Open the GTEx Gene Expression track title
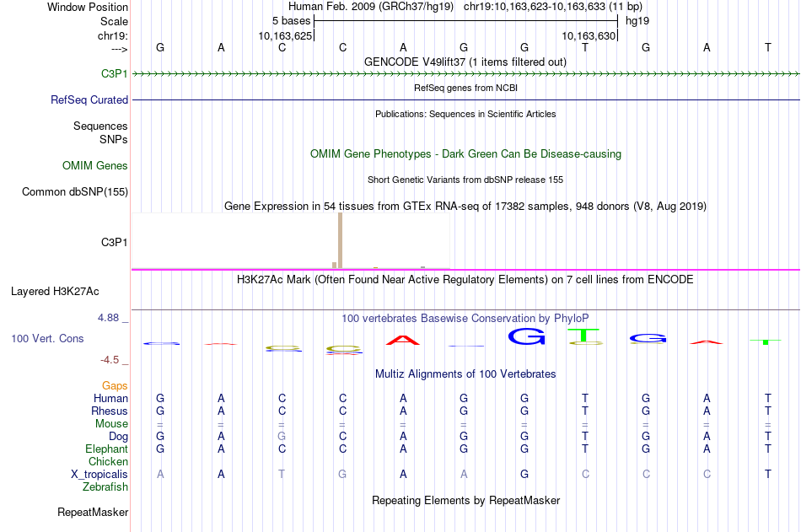The height and width of the screenshot is (532, 801). tap(465, 206)
